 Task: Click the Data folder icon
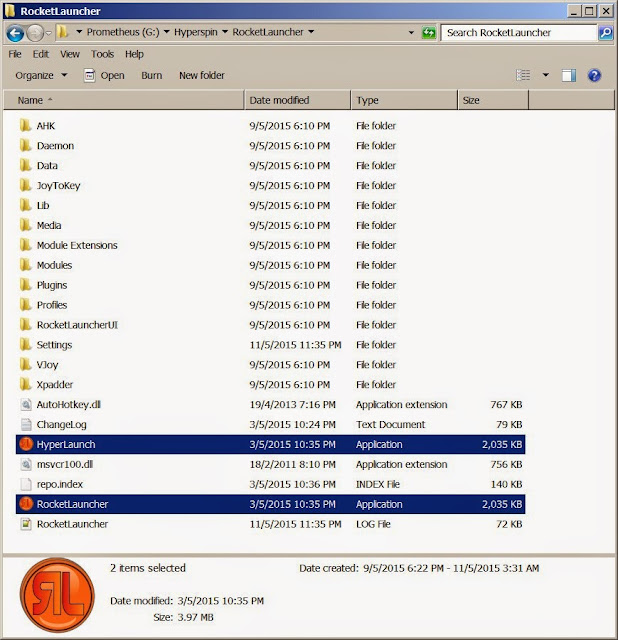(x=26, y=165)
